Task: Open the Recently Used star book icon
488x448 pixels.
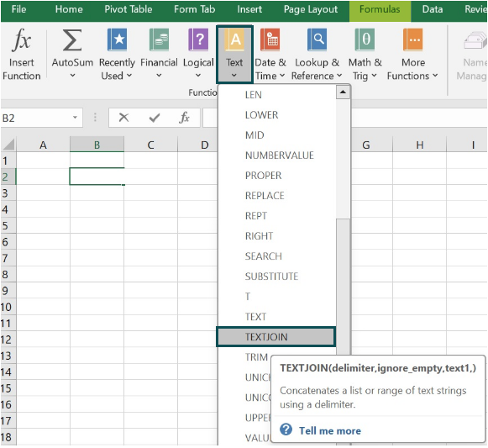Action: (117, 40)
